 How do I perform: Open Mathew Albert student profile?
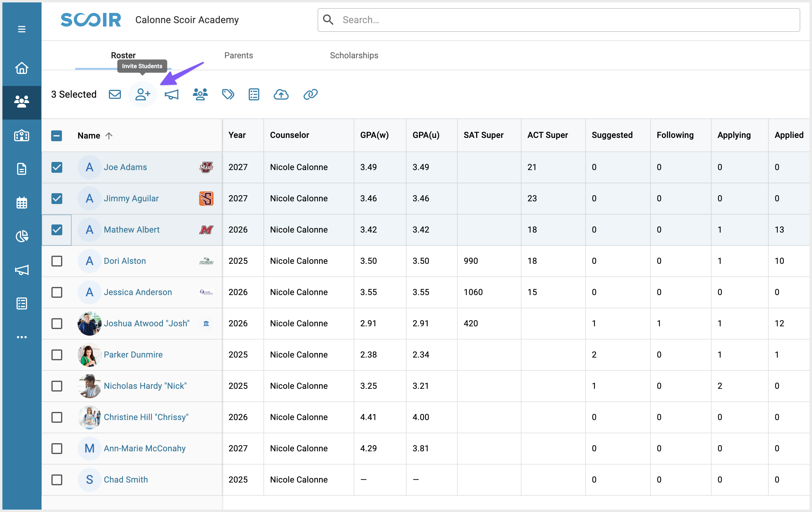pyautogui.click(x=131, y=230)
